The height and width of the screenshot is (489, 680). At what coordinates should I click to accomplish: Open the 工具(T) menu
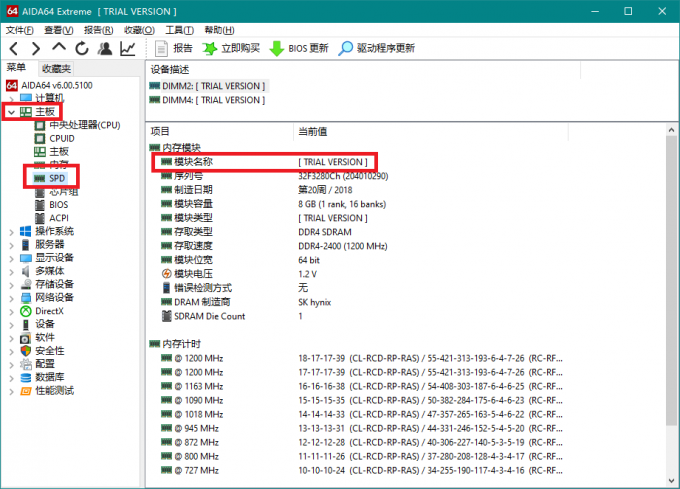point(180,30)
